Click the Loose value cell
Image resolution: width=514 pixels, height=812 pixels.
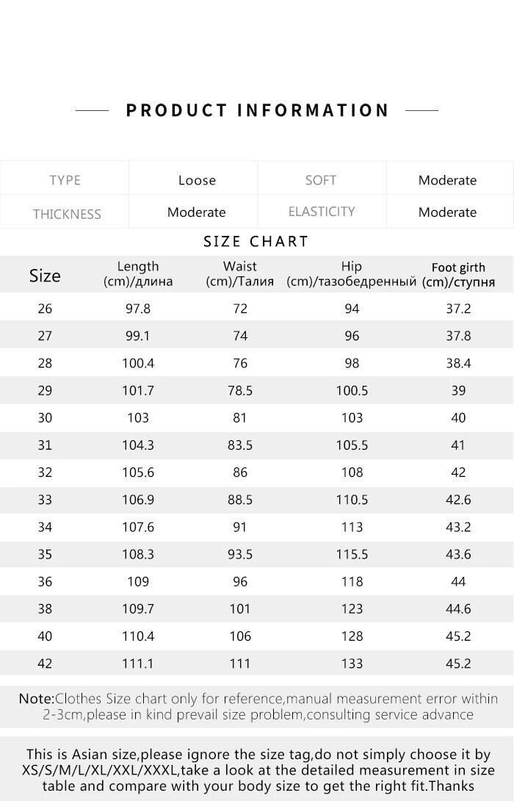[x=197, y=180]
